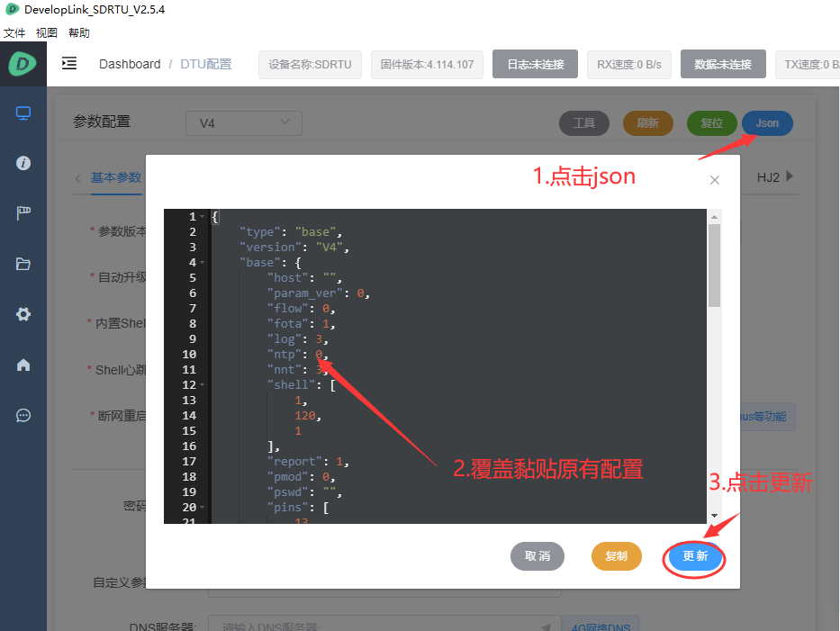Image resolution: width=840 pixels, height=631 pixels.
Task: Click the 数据未连接 status button
Action: (x=723, y=64)
